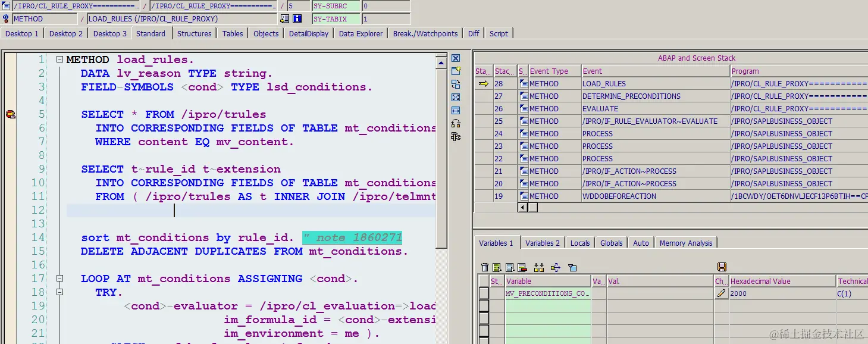Click the 'Hexadecimal Value' column header

(782, 281)
